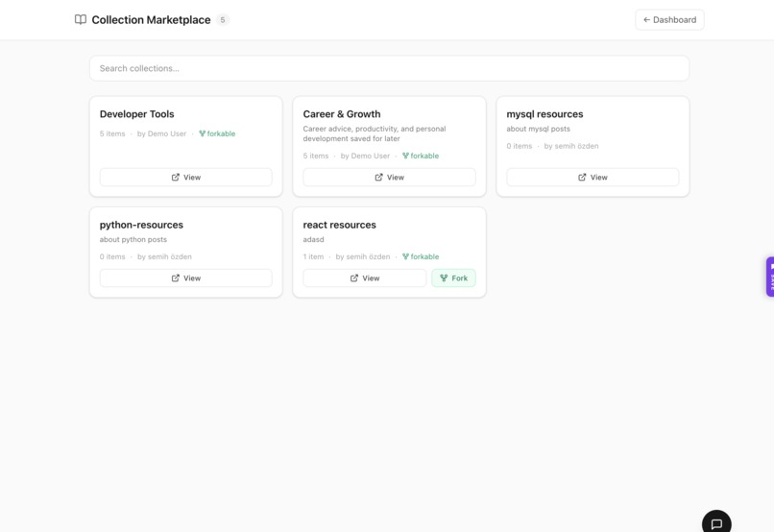774x532 pixels.
Task: Click the fork icon on react resources forkable tag
Action: [x=405, y=256]
